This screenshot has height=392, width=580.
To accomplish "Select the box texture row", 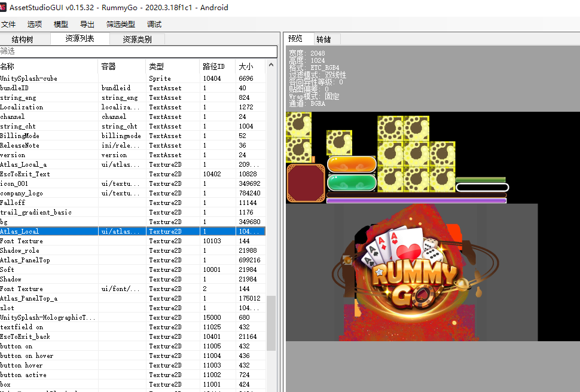I will [133, 384].
